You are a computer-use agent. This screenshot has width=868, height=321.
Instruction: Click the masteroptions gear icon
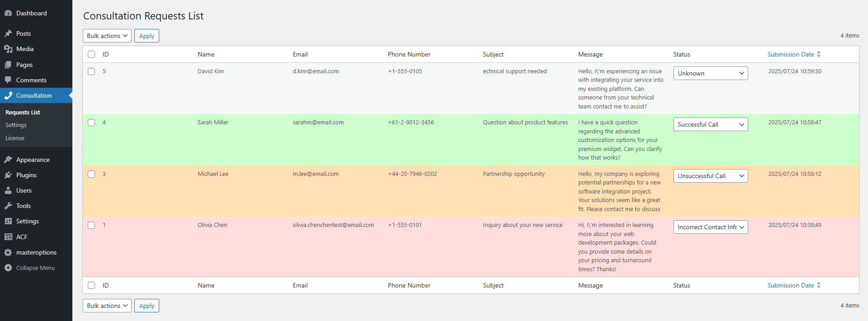coord(8,252)
